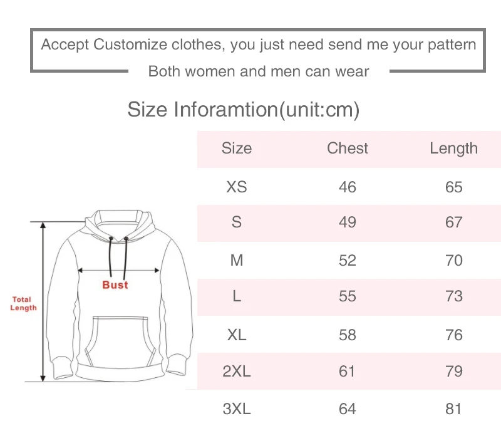
Task: Click the Length column header
Action: coord(453,149)
